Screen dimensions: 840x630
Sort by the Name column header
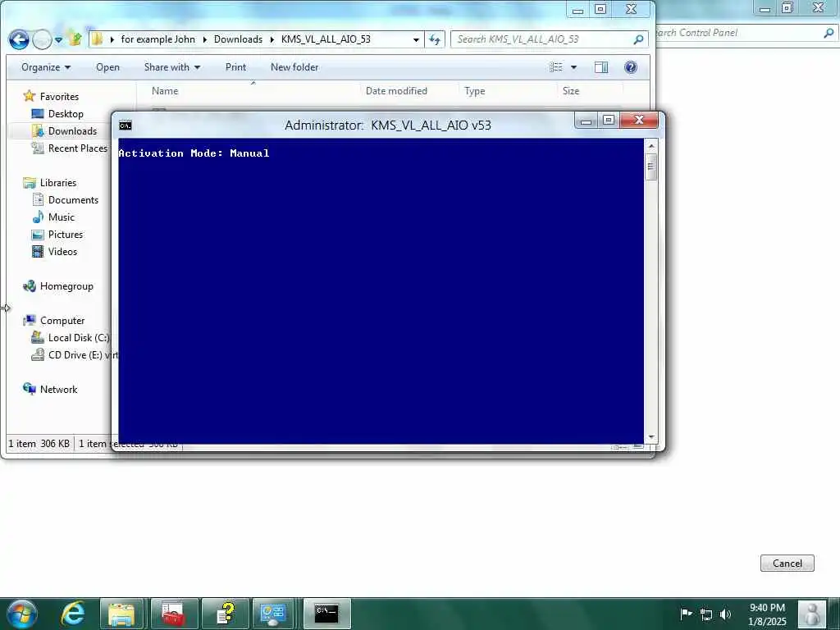pos(164,91)
